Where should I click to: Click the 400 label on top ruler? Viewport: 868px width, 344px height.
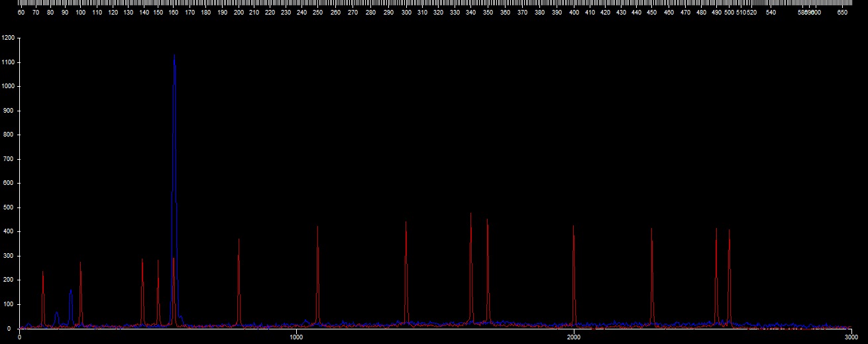click(x=574, y=12)
